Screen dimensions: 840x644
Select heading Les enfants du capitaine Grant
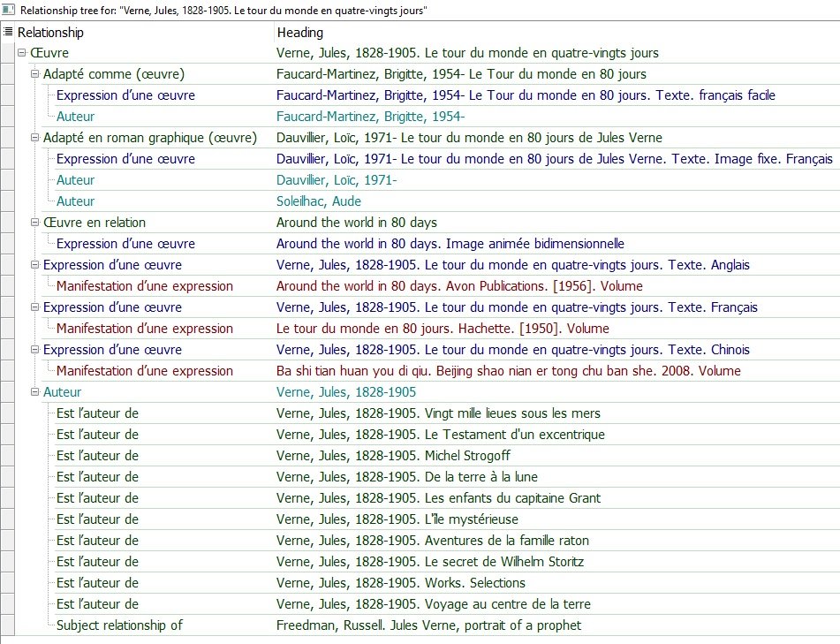pos(438,497)
